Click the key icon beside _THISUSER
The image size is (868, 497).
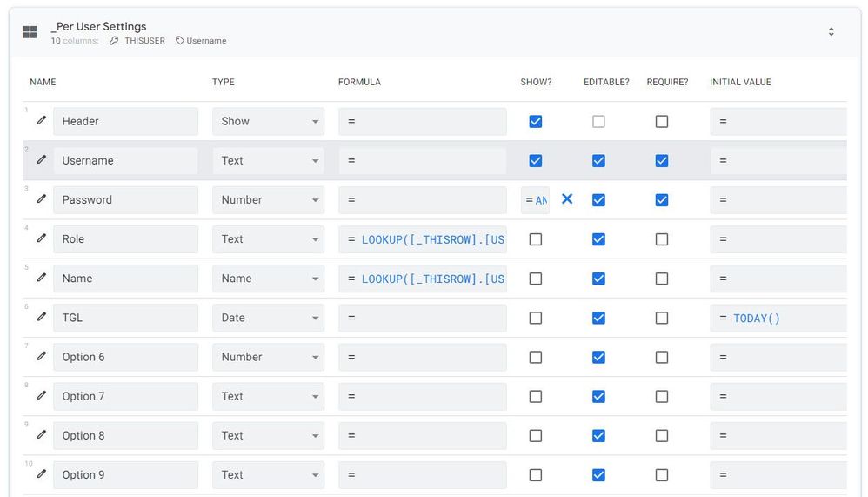point(113,40)
